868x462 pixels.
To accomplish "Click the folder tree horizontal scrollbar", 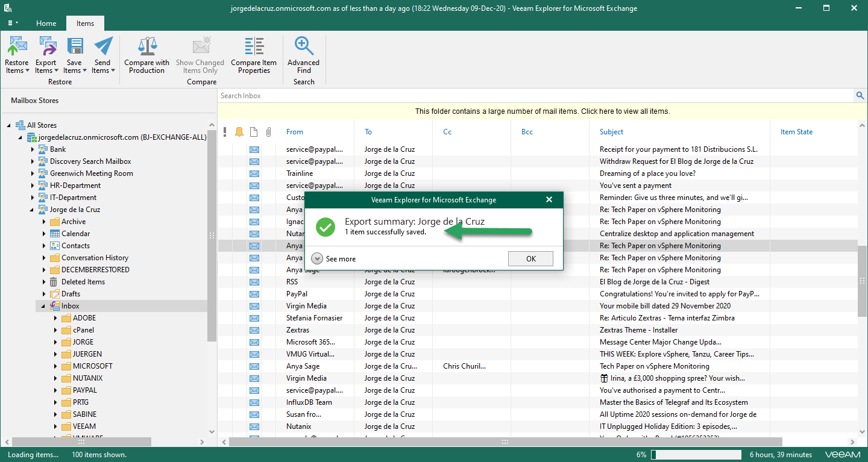I will pos(82,442).
